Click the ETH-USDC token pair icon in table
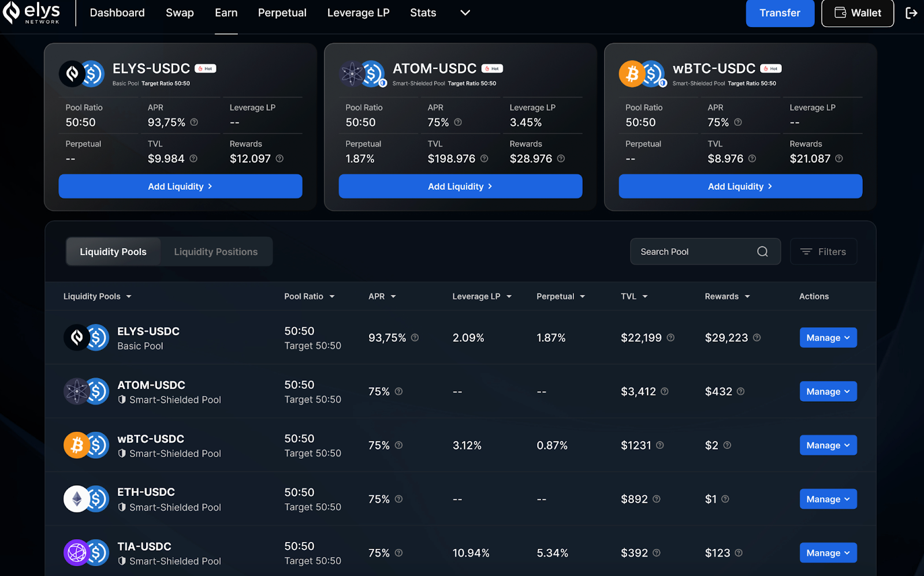The image size is (924, 576). click(86, 499)
